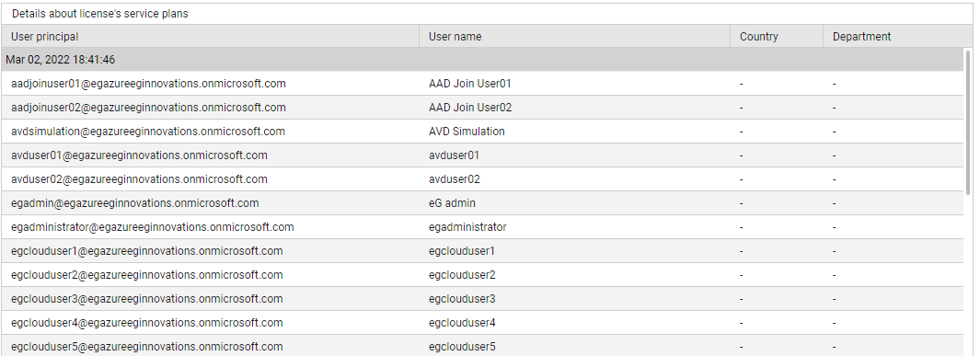Select the eG admin user name cell
Image resolution: width=980 pixels, height=356 pixels.
[453, 203]
